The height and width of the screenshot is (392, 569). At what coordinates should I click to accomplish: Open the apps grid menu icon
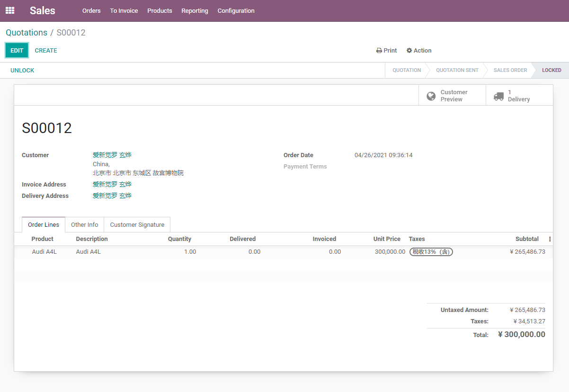click(x=10, y=10)
